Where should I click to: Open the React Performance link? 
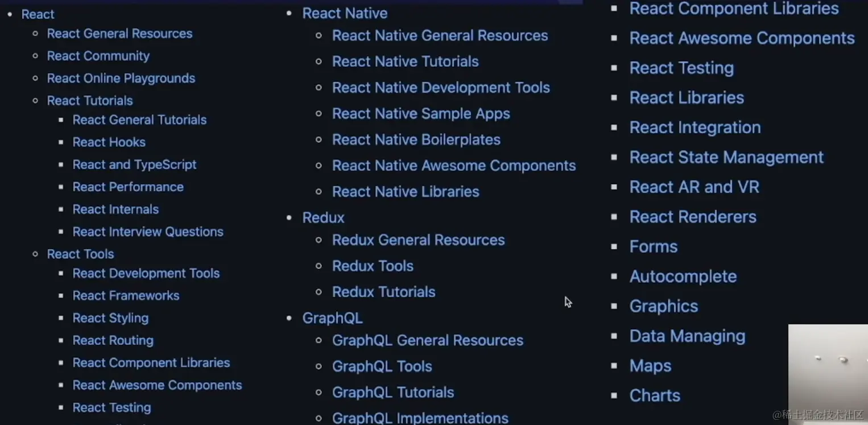point(128,187)
